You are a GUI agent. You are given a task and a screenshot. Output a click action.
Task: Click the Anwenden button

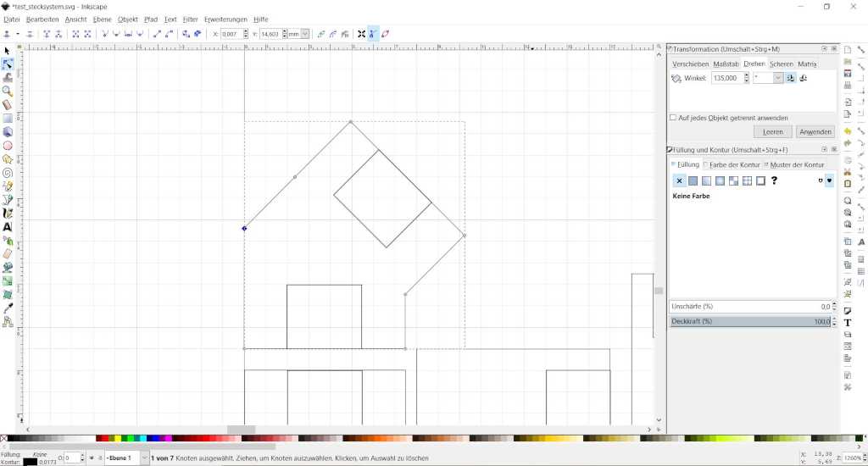click(815, 131)
